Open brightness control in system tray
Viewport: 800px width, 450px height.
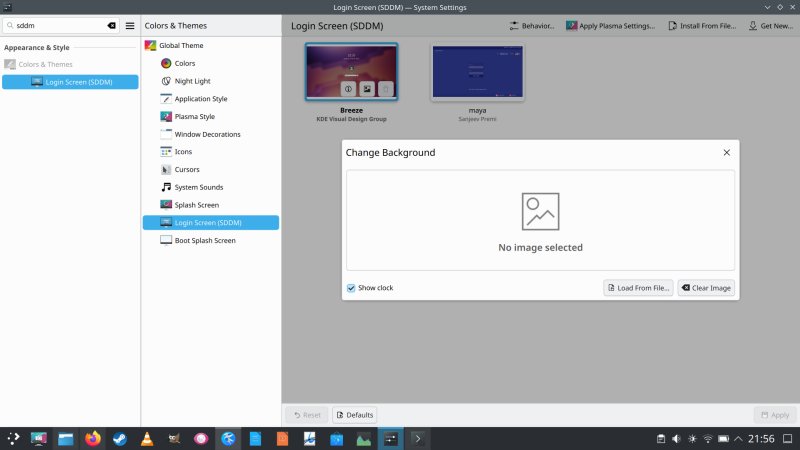pos(692,439)
